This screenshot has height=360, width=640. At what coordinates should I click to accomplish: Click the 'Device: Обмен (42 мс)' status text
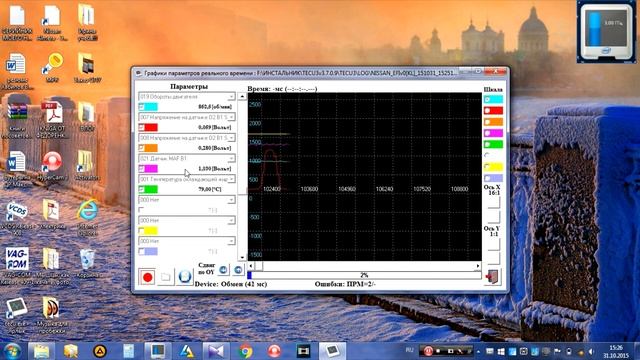[231, 284]
